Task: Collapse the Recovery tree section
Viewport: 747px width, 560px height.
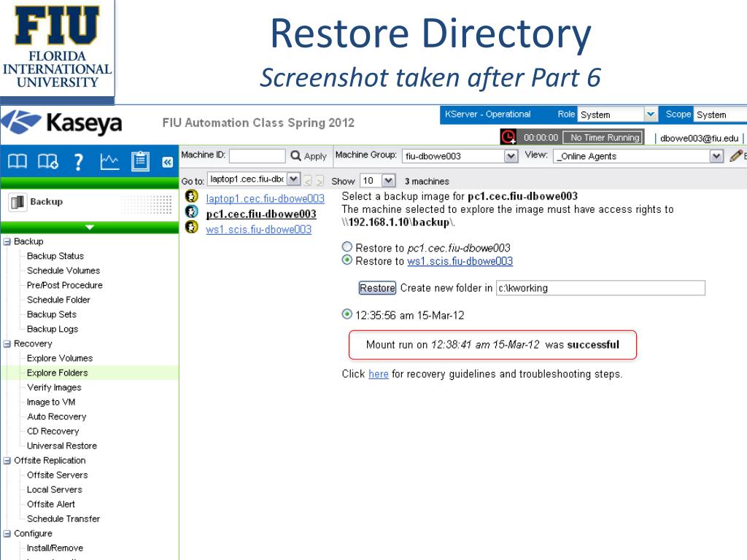Action: click(x=7, y=344)
